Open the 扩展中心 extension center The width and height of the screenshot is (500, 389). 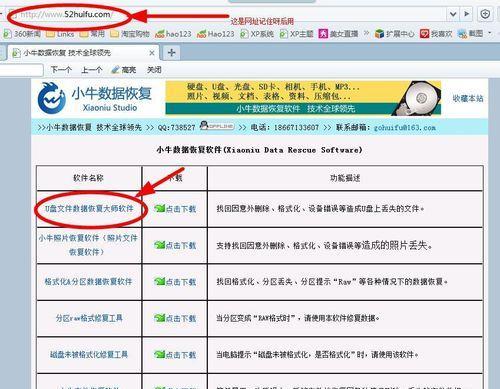[394, 34]
